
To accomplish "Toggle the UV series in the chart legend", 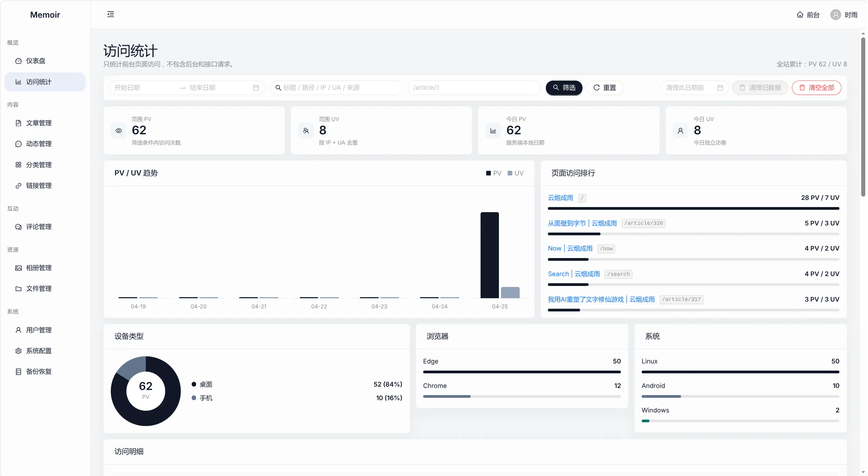I will click(x=515, y=173).
